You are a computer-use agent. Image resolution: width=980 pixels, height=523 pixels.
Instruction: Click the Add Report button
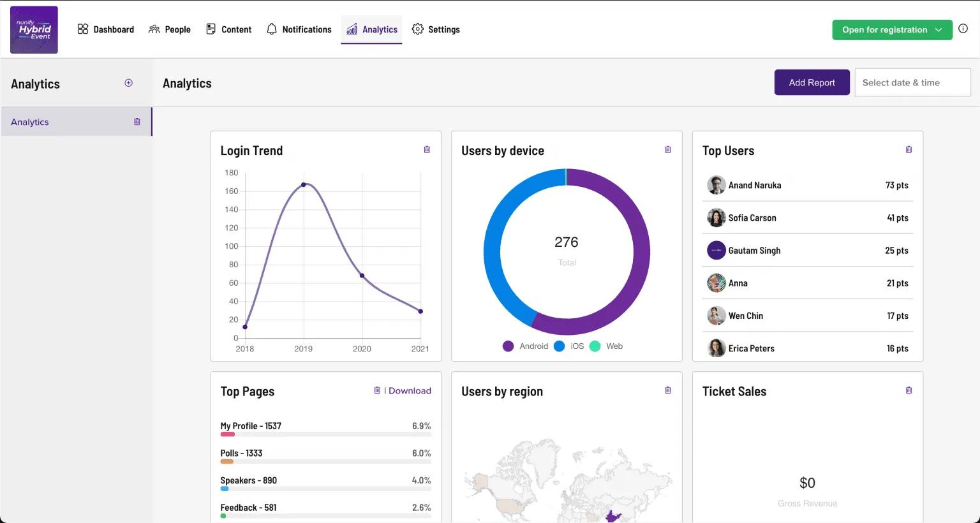[812, 82]
